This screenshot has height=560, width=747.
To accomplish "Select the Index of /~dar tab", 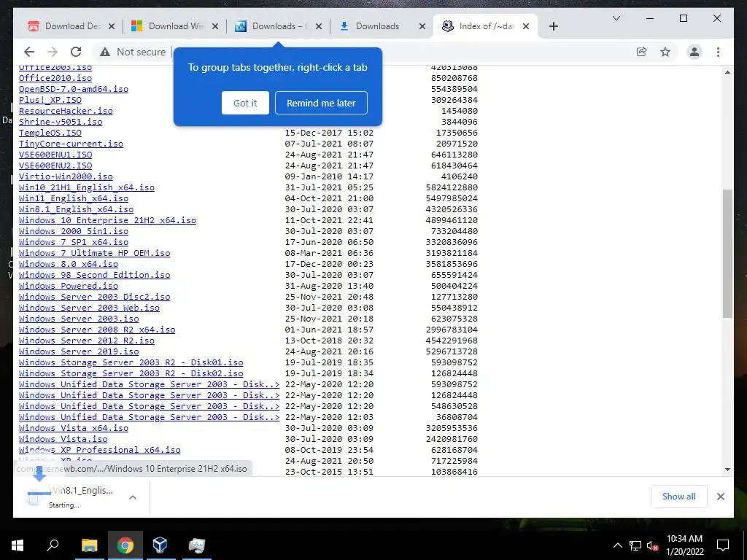I will tap(485, 26).
